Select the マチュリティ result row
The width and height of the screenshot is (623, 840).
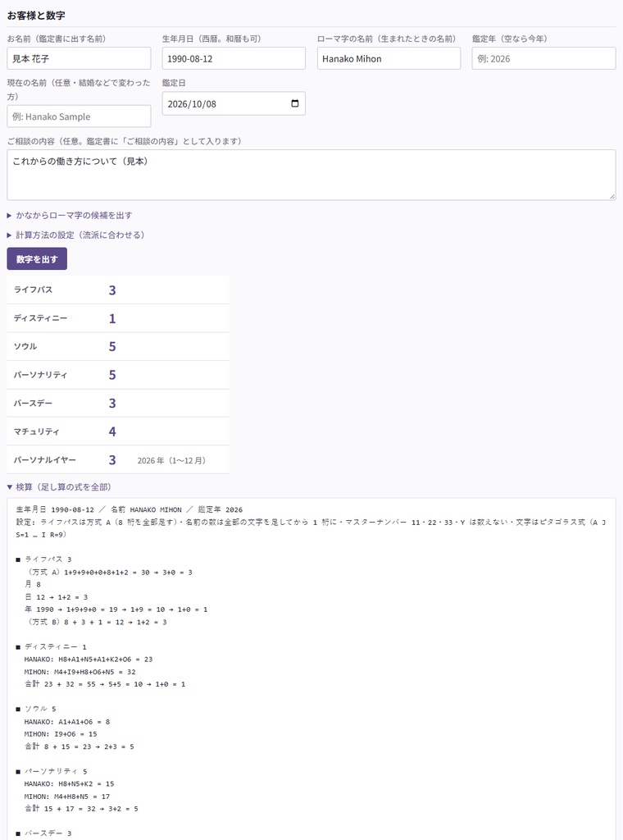(118, 431)
